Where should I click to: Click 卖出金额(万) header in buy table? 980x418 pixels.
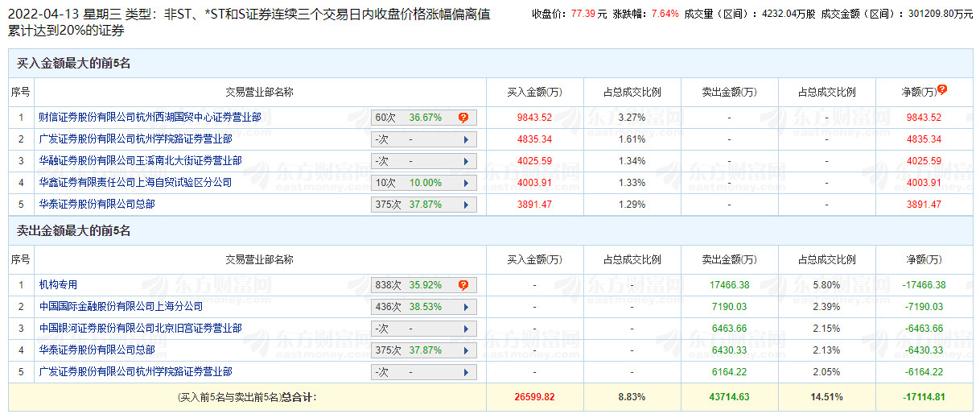click(729, 92)
